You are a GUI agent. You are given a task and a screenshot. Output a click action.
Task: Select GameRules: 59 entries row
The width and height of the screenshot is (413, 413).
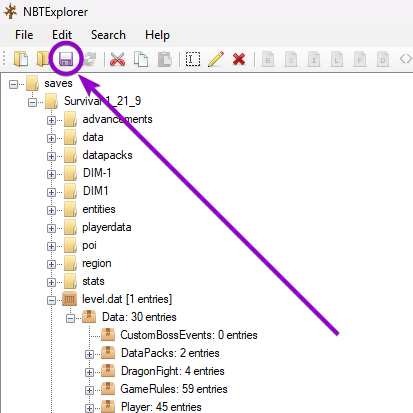pos(174,389)
